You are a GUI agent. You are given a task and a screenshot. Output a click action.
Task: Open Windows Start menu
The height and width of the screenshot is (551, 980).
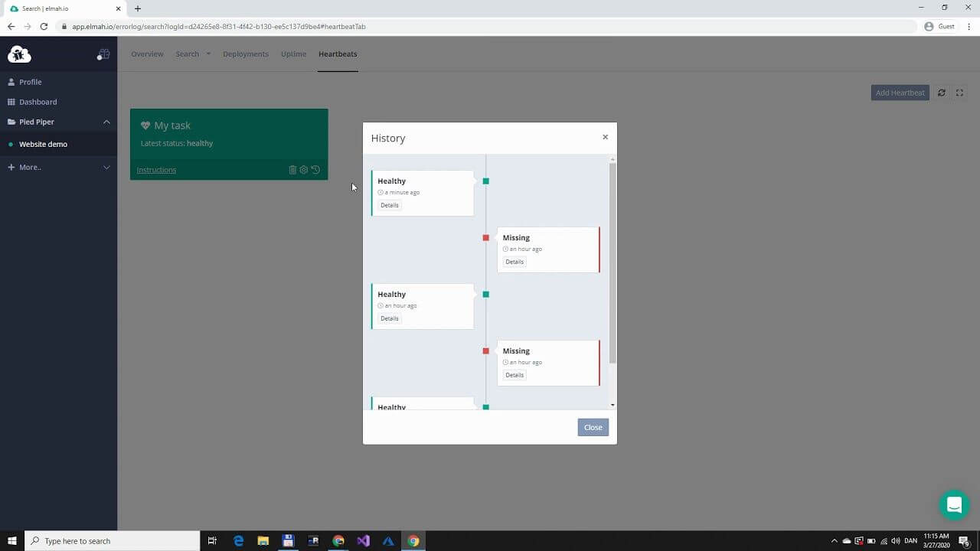[x=11, y=541]
